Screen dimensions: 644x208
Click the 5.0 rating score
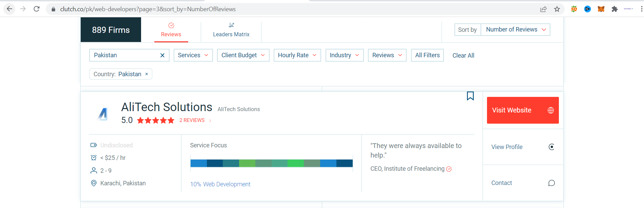[127, 120]
